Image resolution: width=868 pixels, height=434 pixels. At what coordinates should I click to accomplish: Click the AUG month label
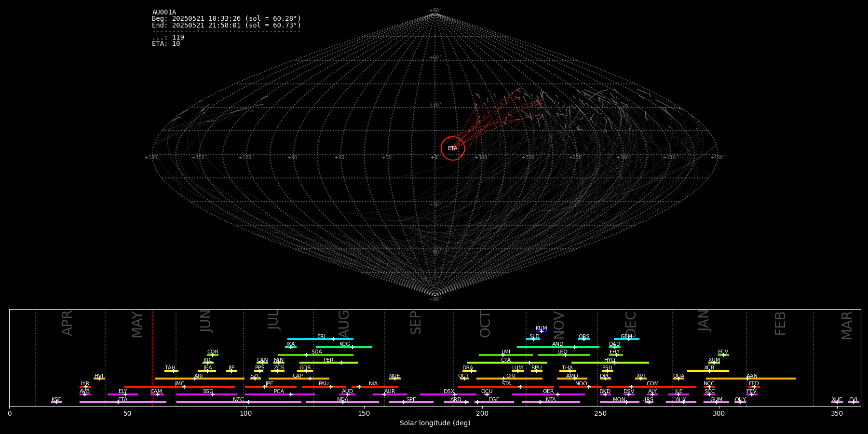(x=344, y=323)
